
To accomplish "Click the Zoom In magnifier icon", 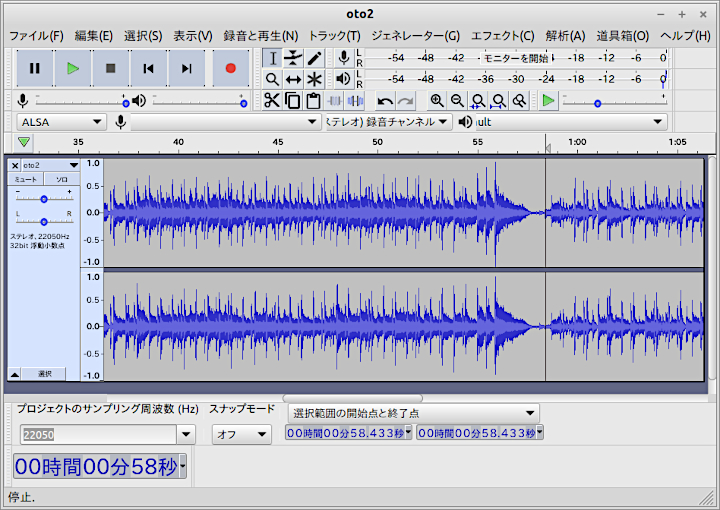I will pos(437,100).
